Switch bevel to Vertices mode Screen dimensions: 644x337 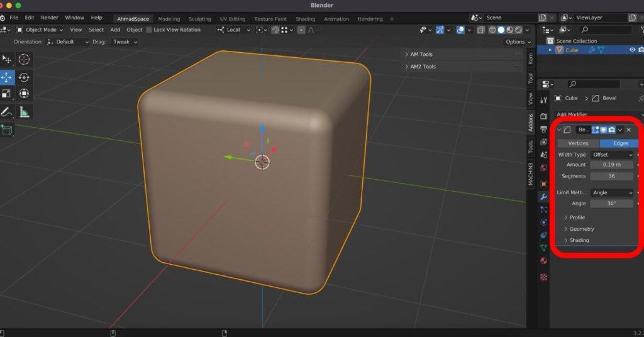(578, 143)
